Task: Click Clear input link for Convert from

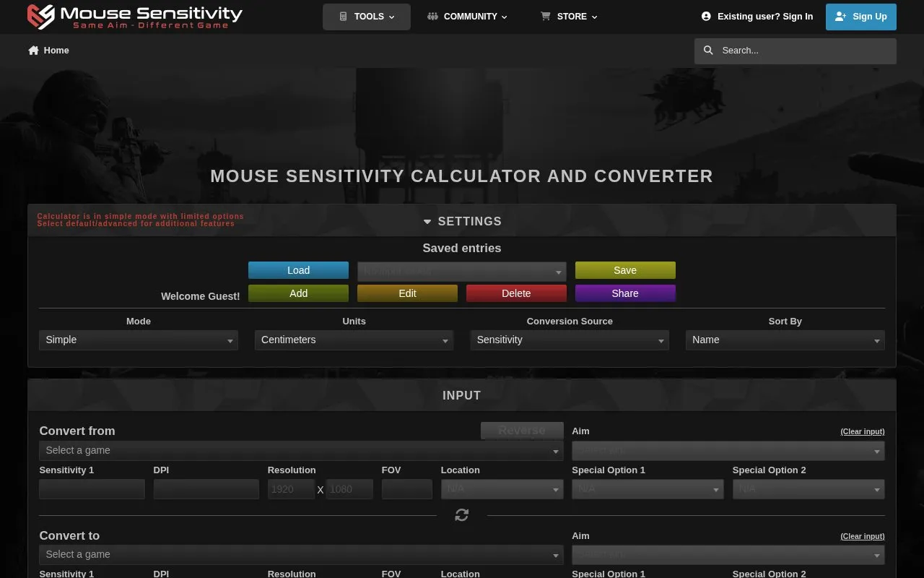Action: (862, 431)
